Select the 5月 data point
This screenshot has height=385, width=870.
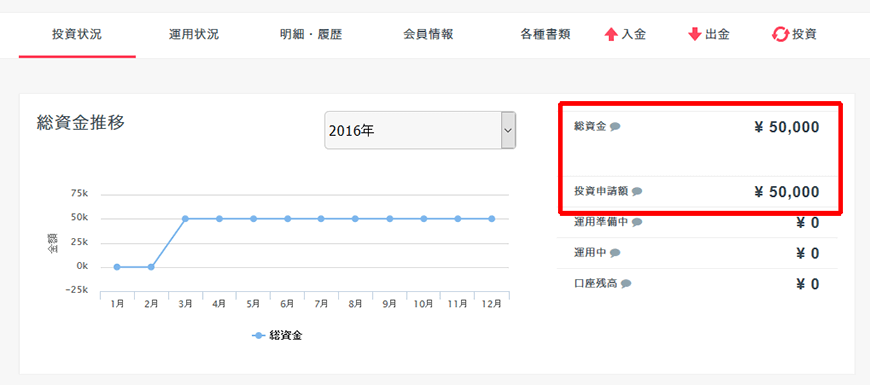(254, 219)
